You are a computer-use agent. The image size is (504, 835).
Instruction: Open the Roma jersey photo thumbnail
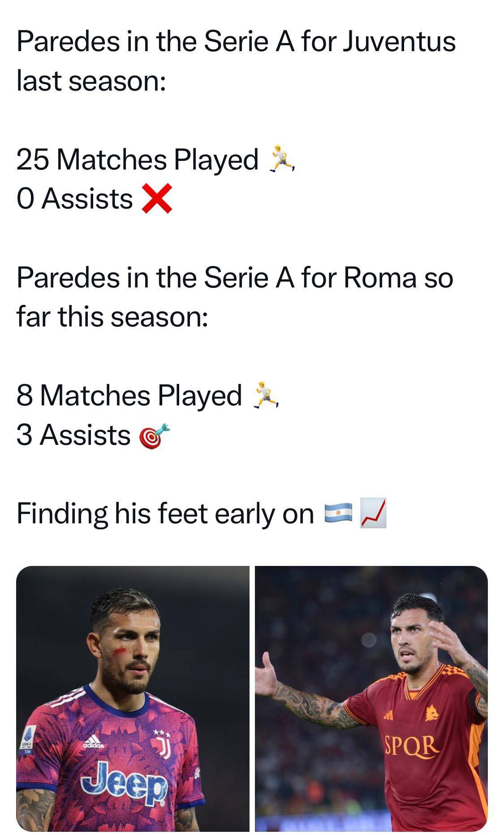[371, 699]
